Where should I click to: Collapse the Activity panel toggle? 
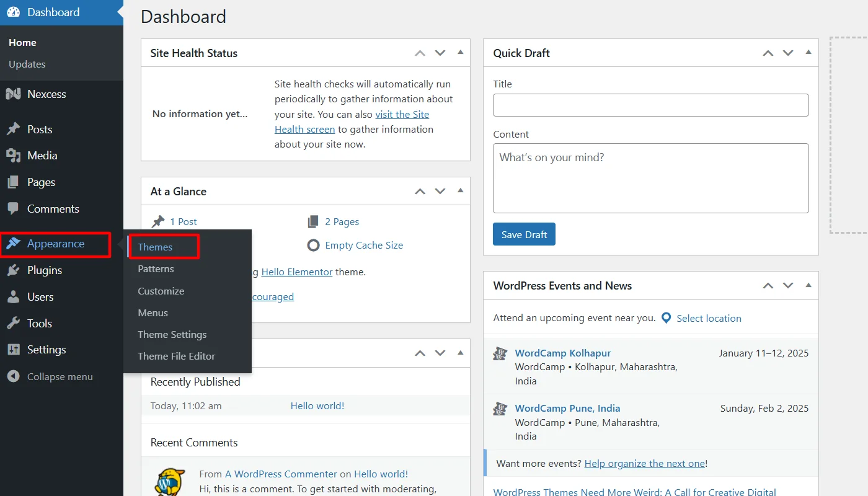click(460, 353)
